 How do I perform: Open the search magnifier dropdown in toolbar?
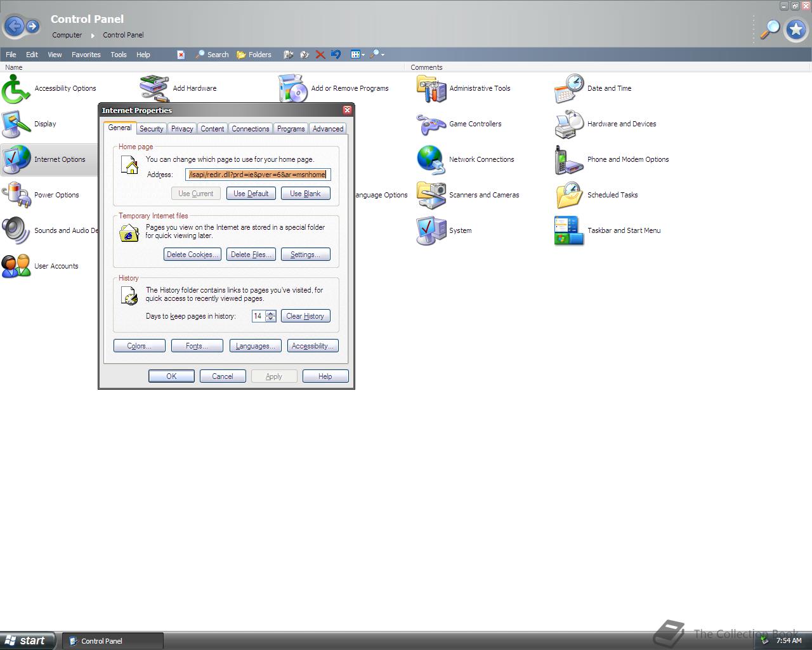click(x=377, y=55)
